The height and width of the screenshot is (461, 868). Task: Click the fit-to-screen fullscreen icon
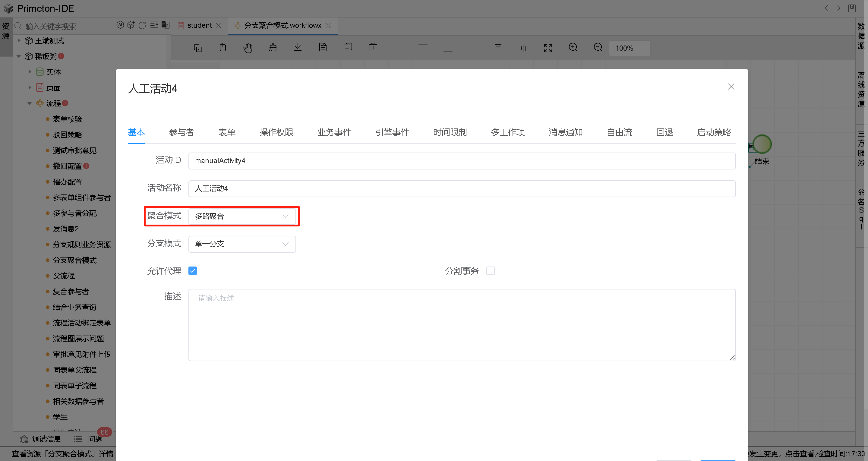coord(548,48)
